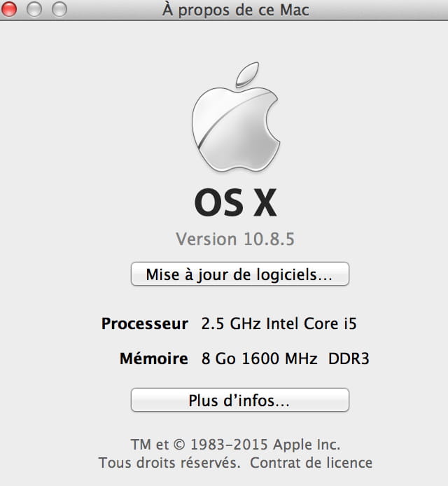Click the large OS X heading
The height and width of the screenshot is (486, 448).
click(x=235, y=204)
